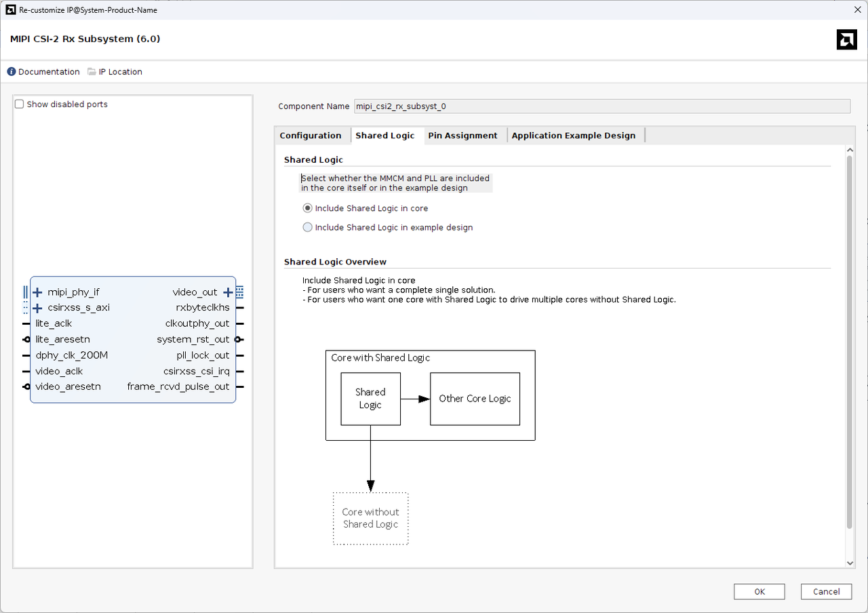Select Include Shared Logic in example design

tap(308, 227)
